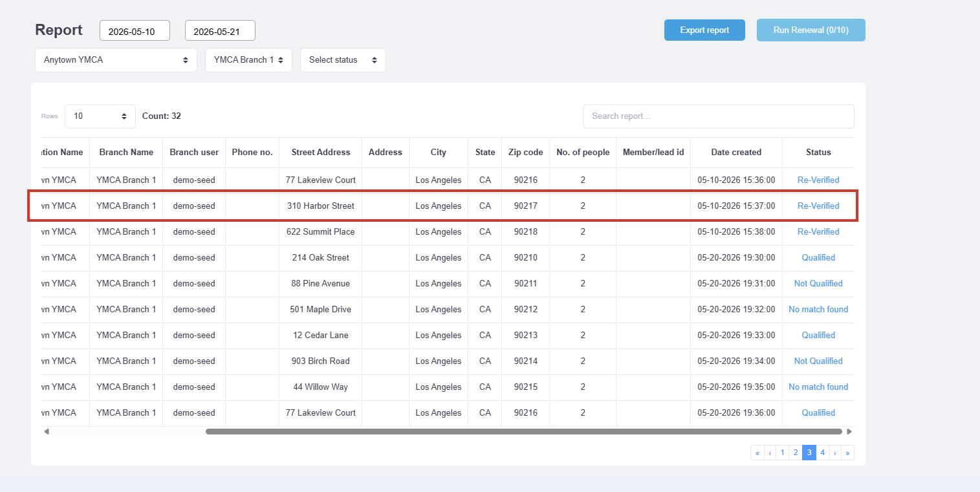Jump to last page with double-right arrow
Viewport: 980px width, 492px height.
(847, 453)
